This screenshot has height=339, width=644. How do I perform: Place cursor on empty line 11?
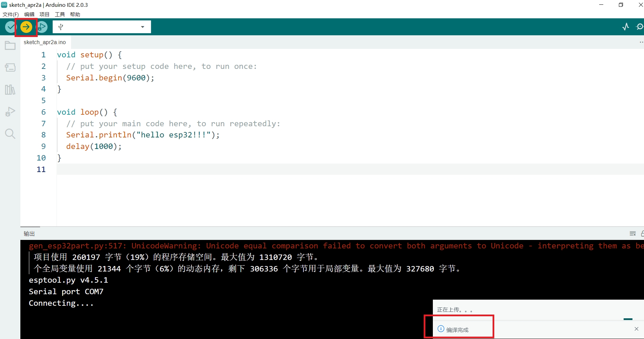pos(204,169)
